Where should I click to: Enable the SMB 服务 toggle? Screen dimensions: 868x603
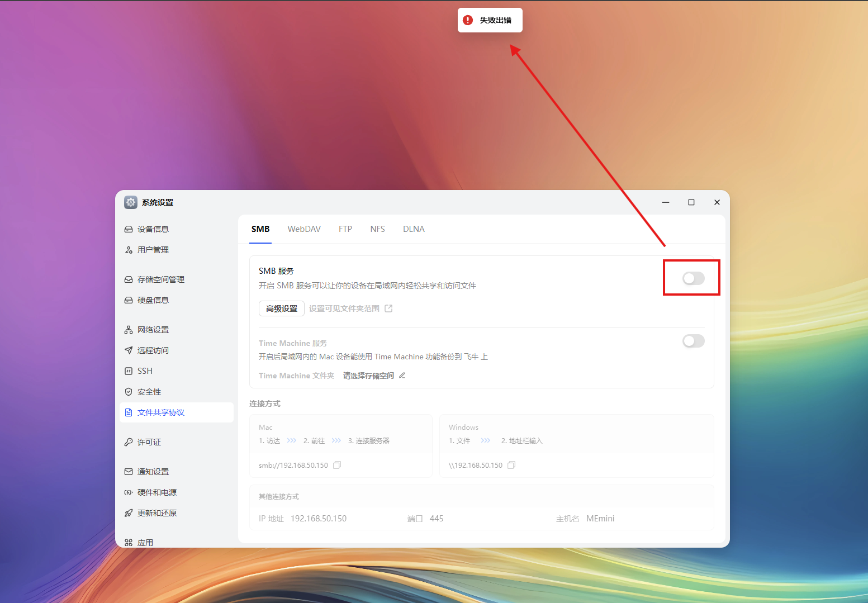692,278
